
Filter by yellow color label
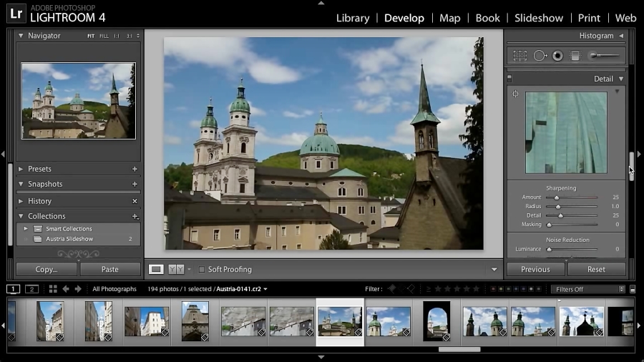pos(501,289)
